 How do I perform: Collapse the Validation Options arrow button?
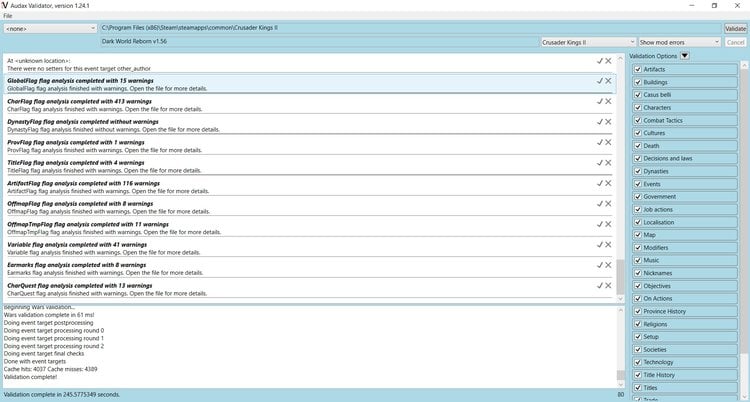(x=684, y=56)
